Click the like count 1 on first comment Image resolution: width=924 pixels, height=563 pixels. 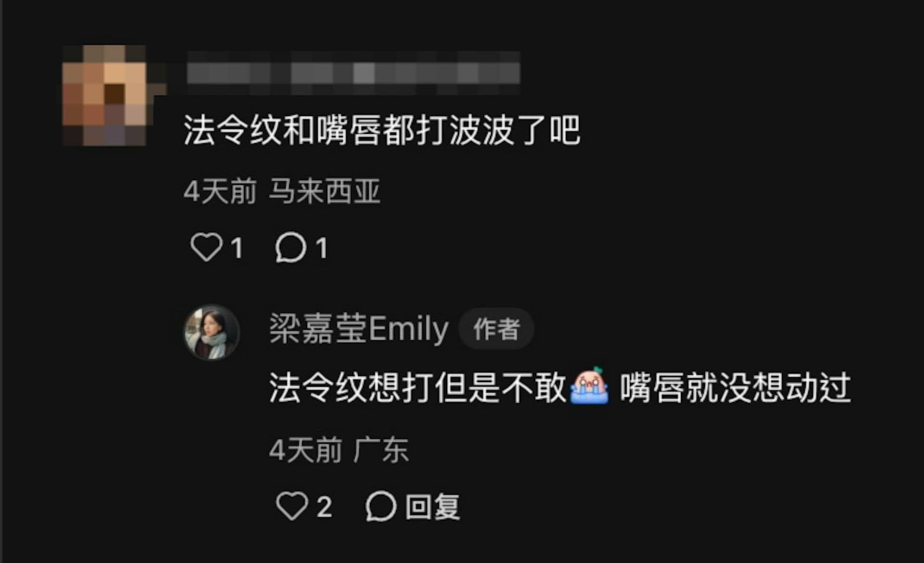pyautogui.click(x=237, y=248)
